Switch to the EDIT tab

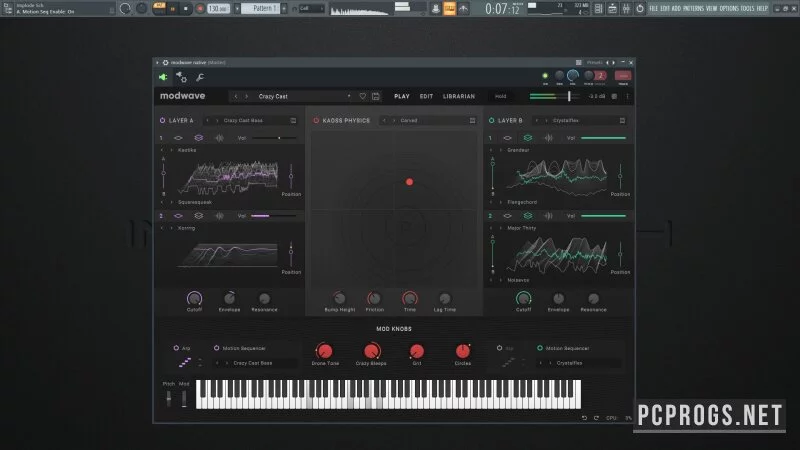[426, 96]
